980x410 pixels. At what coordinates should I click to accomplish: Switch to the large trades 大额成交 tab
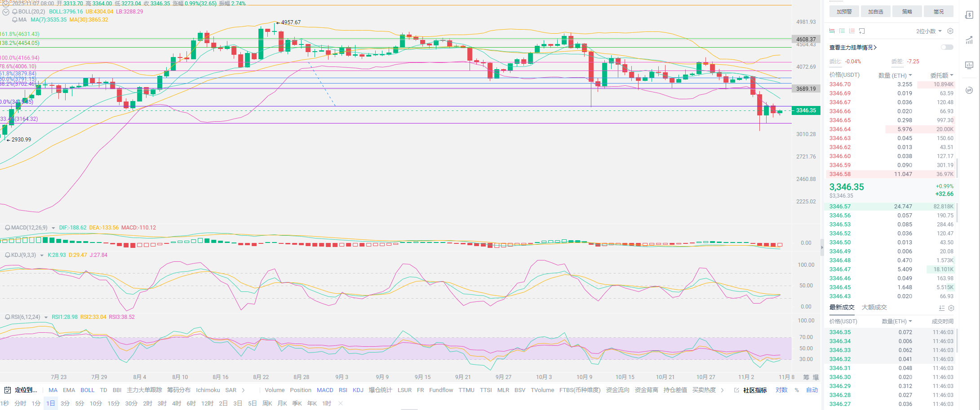click(874, 308)
